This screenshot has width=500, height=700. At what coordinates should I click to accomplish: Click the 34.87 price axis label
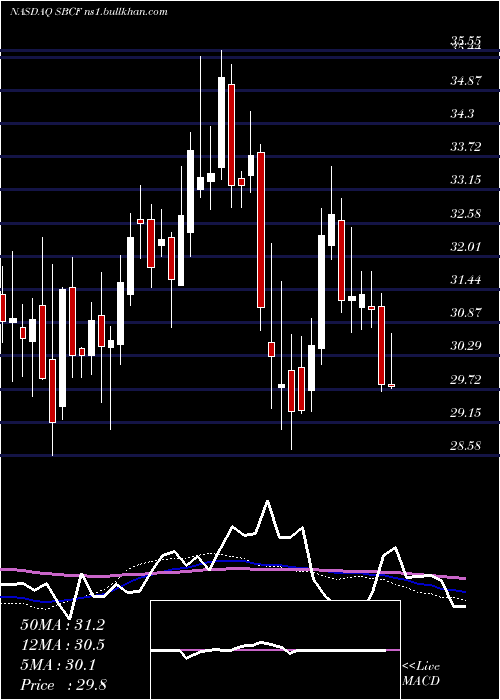[x=466, y=81]
